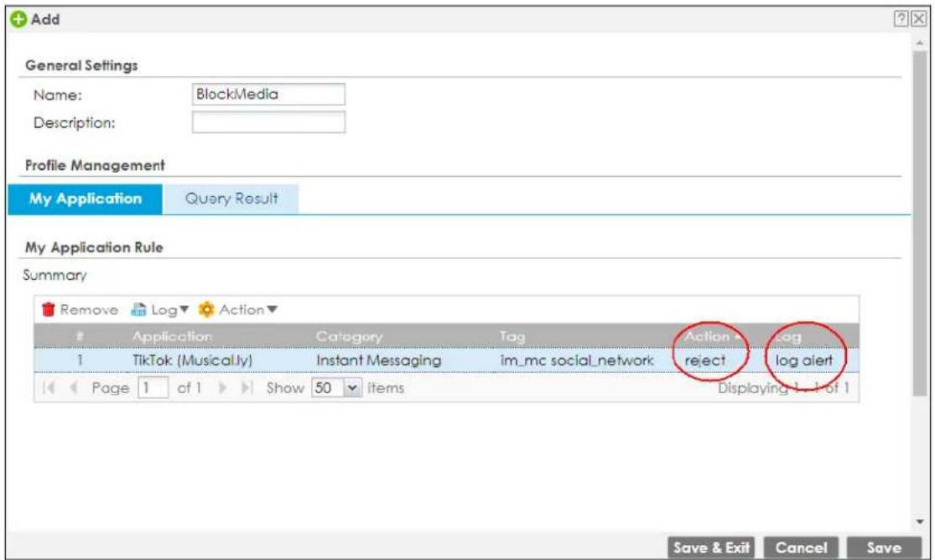Click the Action gear icon
The width and height of the screenshot is (935, 560).
206,309
